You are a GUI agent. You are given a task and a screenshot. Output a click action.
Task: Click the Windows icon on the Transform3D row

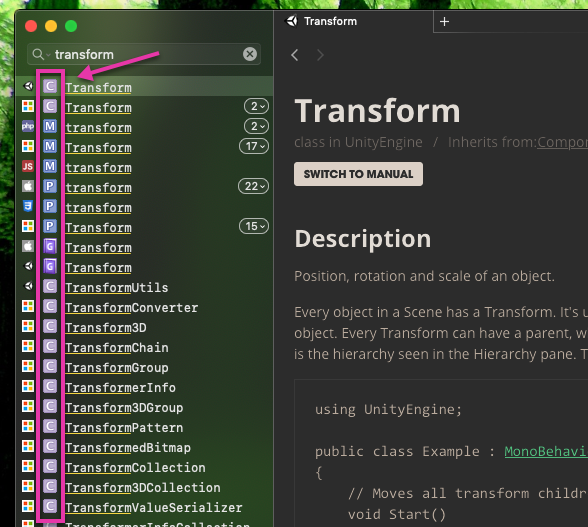pos(28,326)
